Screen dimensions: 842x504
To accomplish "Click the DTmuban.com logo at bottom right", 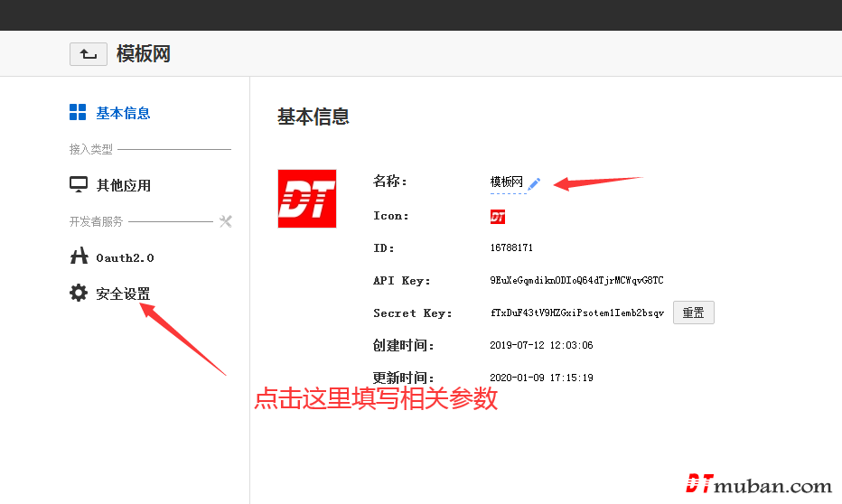I will point(759,485).
